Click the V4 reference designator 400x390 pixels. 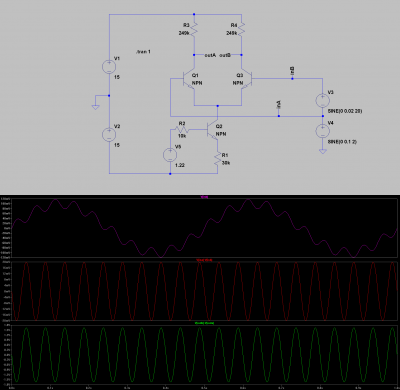331,123
